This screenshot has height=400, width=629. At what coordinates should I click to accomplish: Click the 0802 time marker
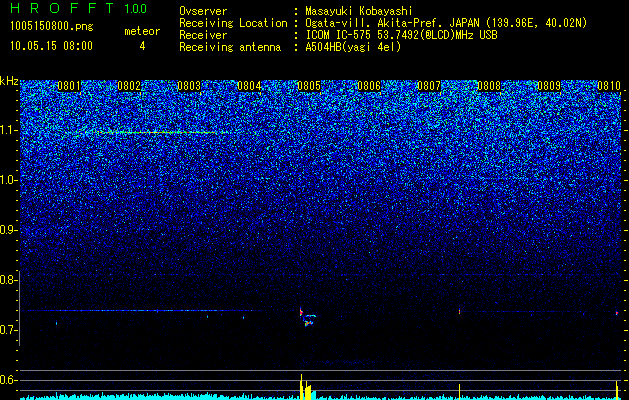(129, 86)
